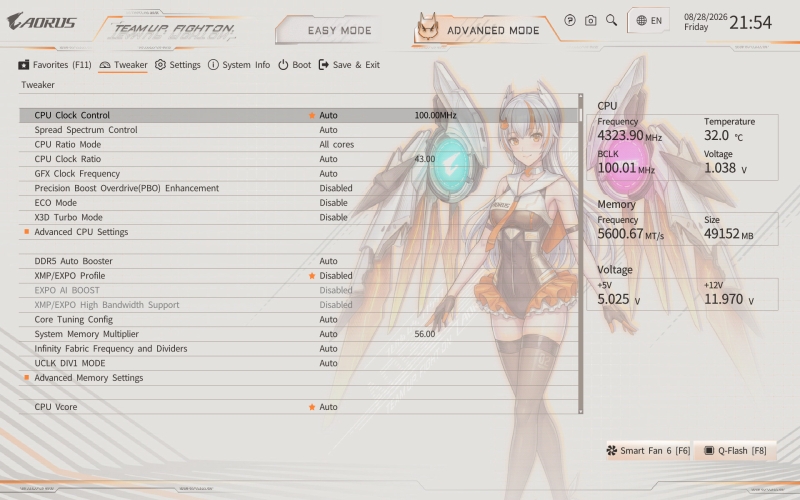Click the Favorites star-folder icon
Image resolution: width=800 pixels, height=500 pixels.
pyautogui.click(x=23, y=65)
